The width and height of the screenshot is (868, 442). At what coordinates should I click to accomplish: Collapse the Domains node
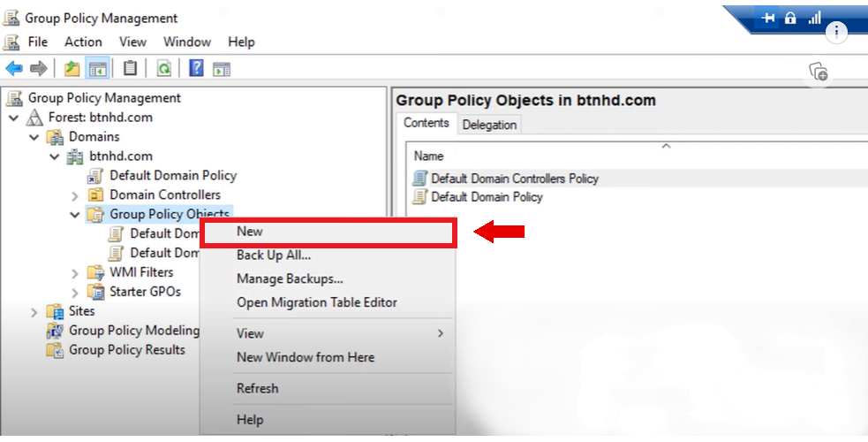[x=34, y=137]
